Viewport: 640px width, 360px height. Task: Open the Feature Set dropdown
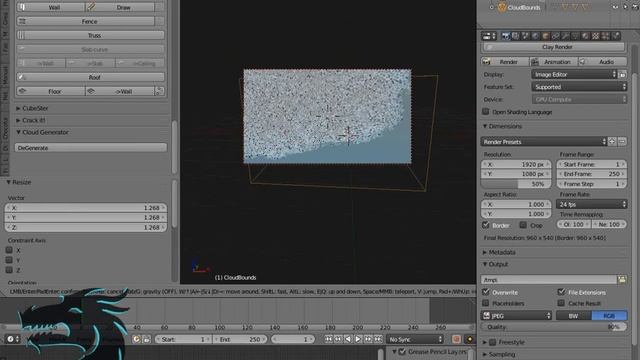(579, 87)
